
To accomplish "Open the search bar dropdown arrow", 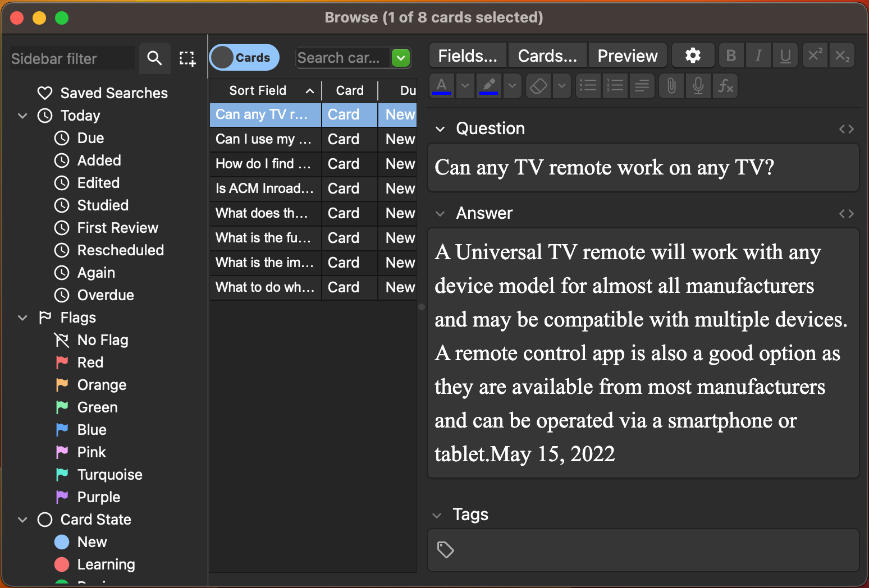I will click(401, 58).
